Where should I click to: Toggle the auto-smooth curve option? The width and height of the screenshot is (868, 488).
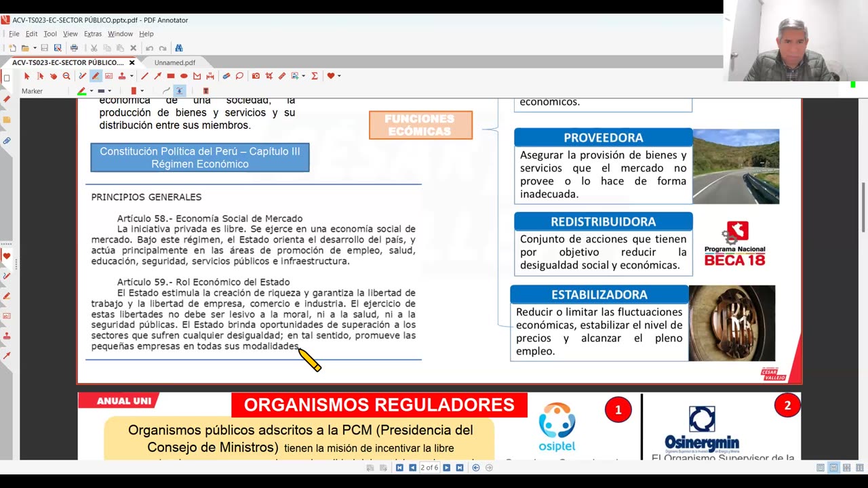(x=165, y=91)
